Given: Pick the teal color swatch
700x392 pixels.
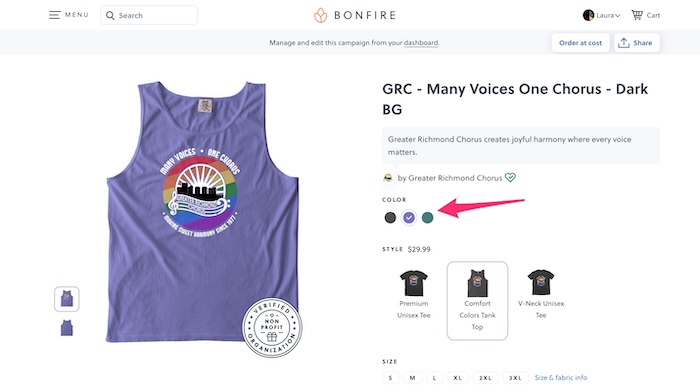Looking at the screenshot, I should tap(427, 217).
